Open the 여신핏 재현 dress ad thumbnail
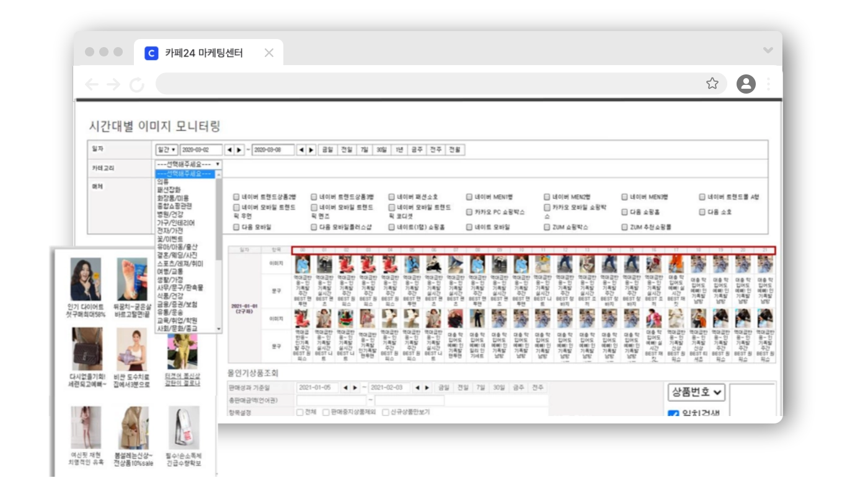Image resolution: width=868 pixels, height=496 pixels. pos(86,428)
